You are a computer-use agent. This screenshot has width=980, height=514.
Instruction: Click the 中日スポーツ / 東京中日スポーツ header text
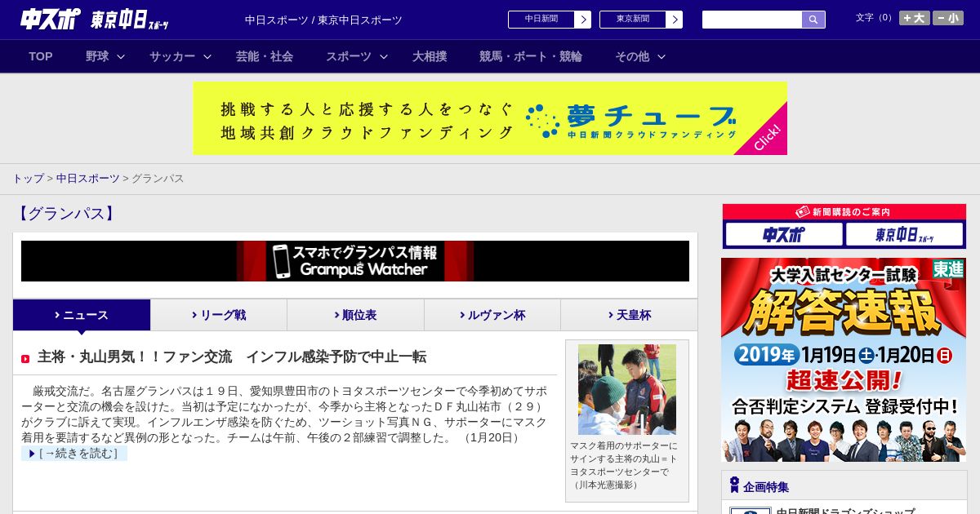(x=323, y=20)
